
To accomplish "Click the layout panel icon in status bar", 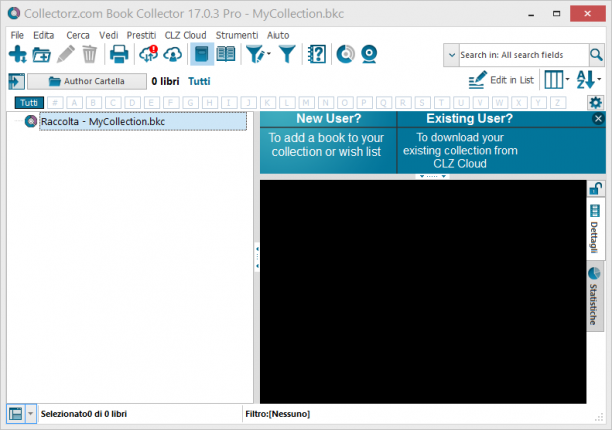I will point(16,414).
